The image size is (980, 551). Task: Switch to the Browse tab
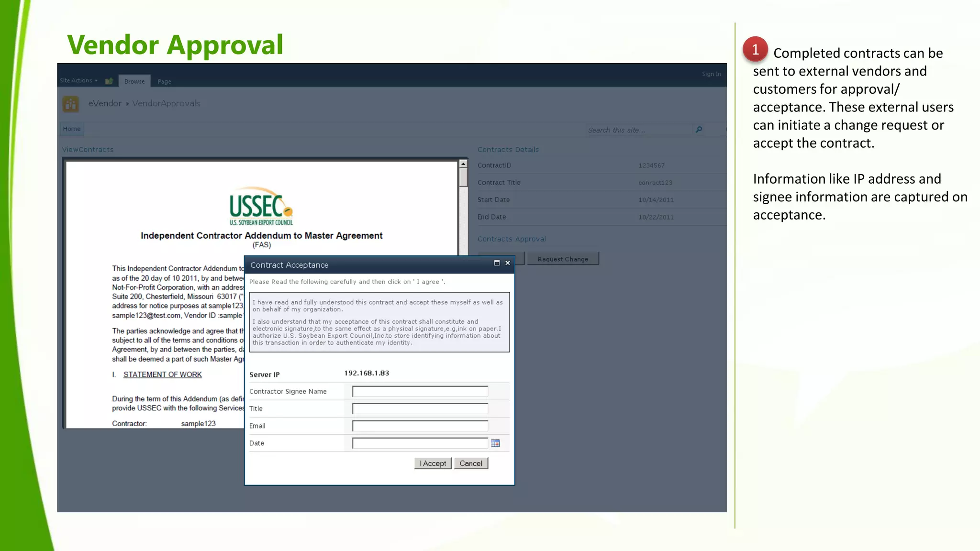pyautogui.click(x=134, y=81)
